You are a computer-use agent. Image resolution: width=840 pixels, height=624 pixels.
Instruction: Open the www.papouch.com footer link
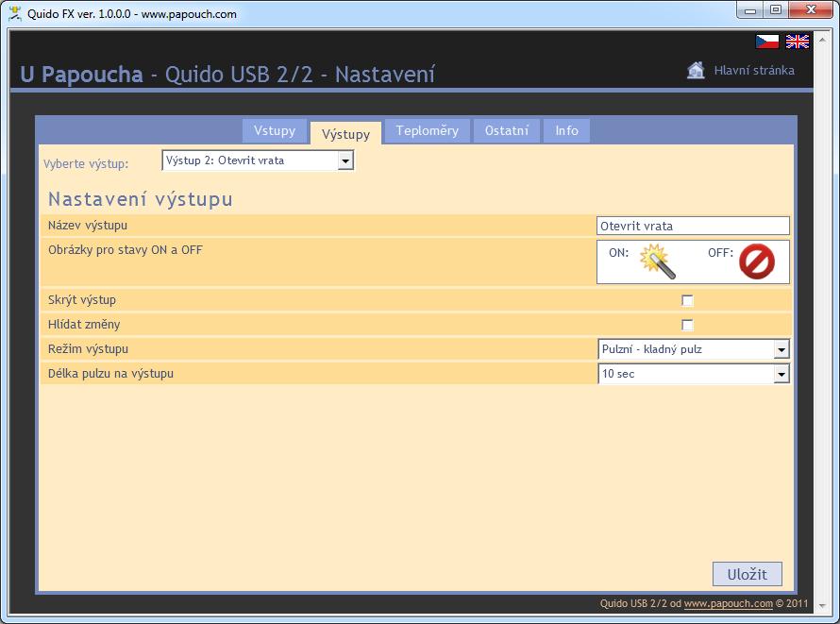(x=728, y=603)
